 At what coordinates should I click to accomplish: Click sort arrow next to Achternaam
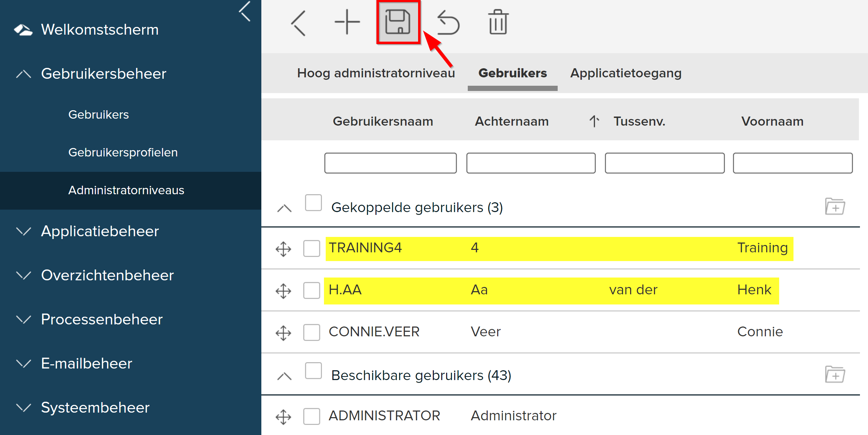pos(594,121)
